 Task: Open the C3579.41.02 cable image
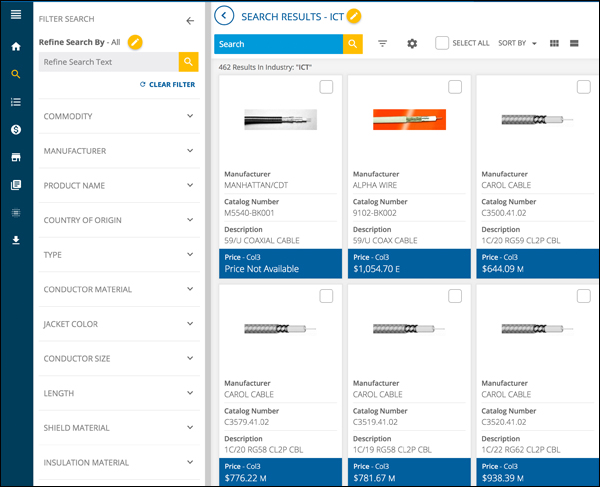click(x=280, y=329)
